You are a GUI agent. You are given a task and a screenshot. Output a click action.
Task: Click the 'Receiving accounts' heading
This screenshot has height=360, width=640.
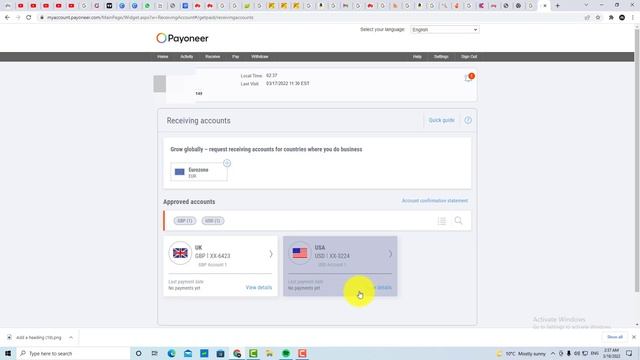click(198, 120)
